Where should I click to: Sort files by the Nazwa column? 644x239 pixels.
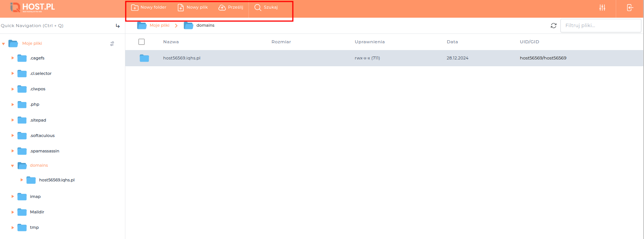click(x=171, y=42)
